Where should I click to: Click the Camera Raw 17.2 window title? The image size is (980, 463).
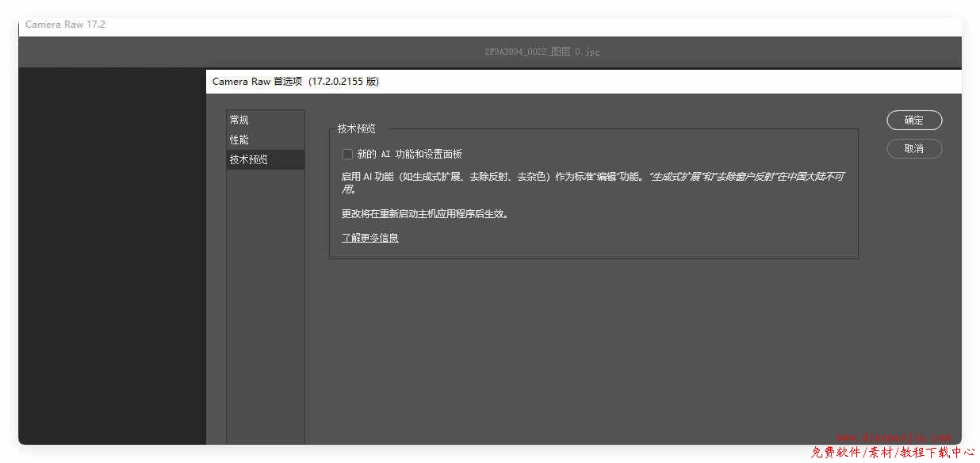pyautogui.click(x=65, y=25)
